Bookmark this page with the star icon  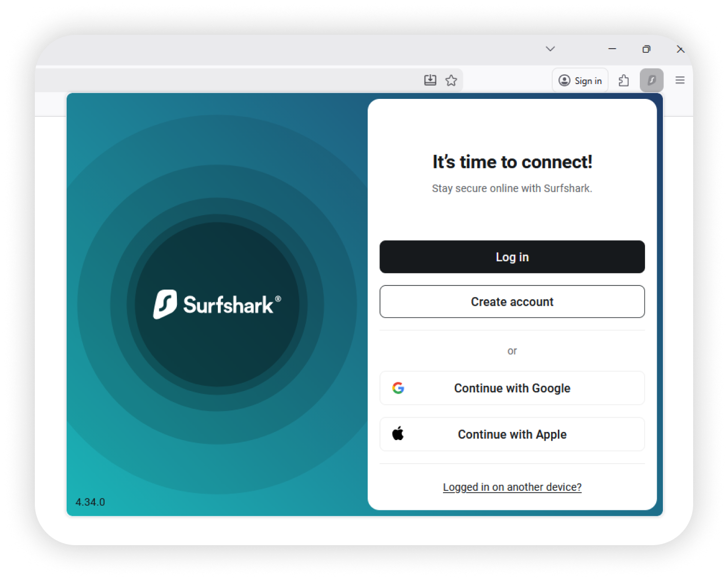[x=451, y=80]
